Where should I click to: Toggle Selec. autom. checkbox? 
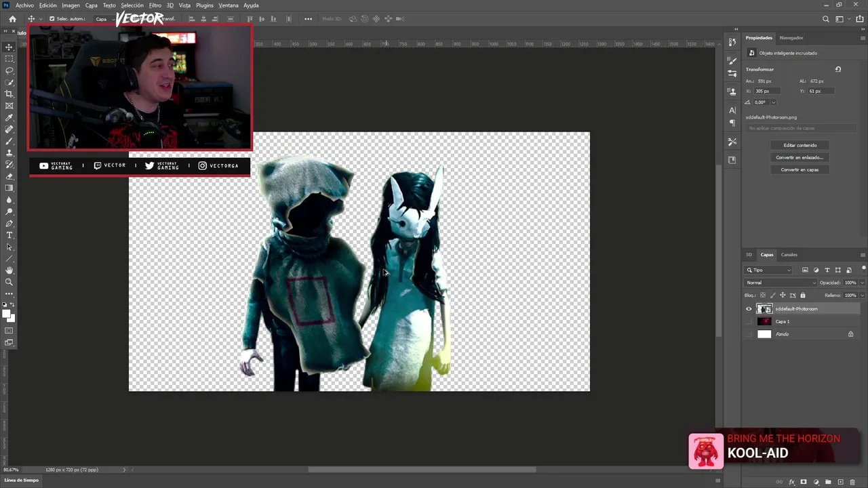click(52, 19)
